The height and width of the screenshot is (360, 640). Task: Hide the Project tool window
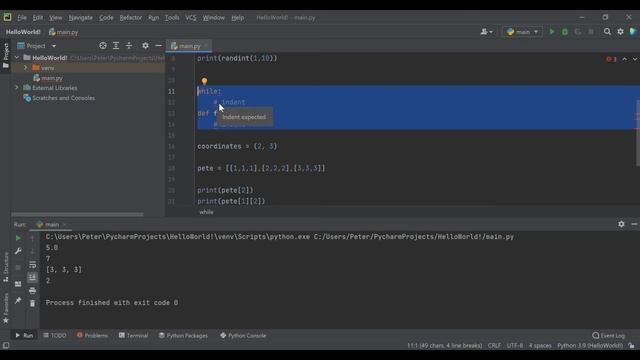click(x=158, y=46)
